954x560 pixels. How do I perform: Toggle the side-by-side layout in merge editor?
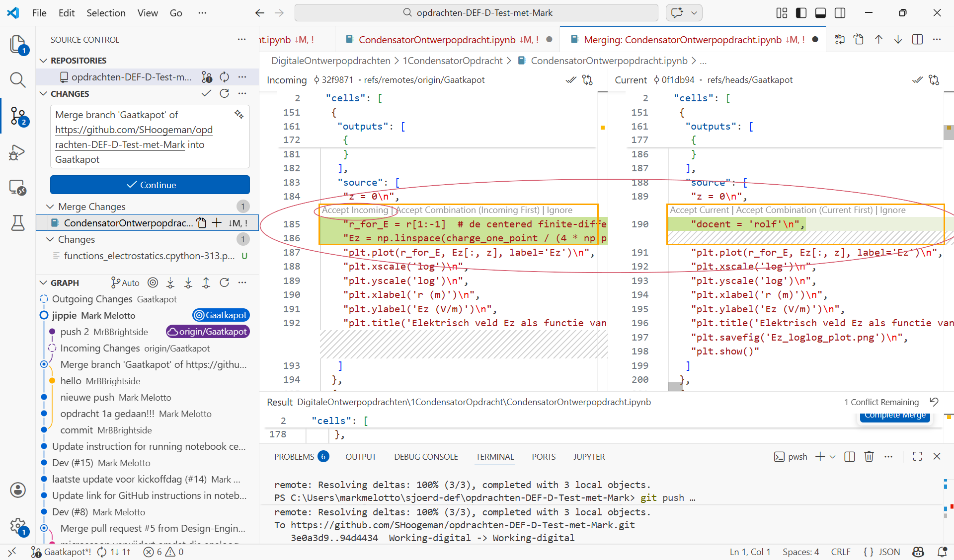click(x=918, y=40)
